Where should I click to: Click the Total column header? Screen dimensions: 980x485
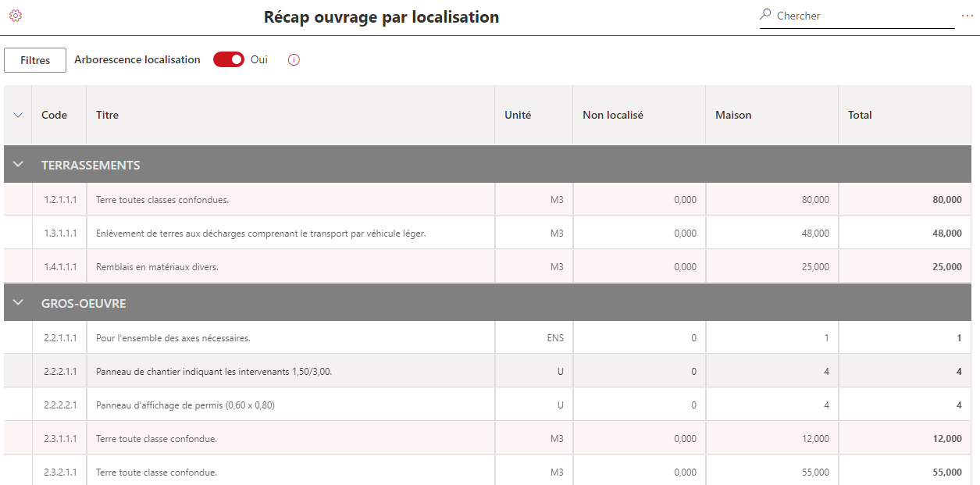[x=860, y=115]
